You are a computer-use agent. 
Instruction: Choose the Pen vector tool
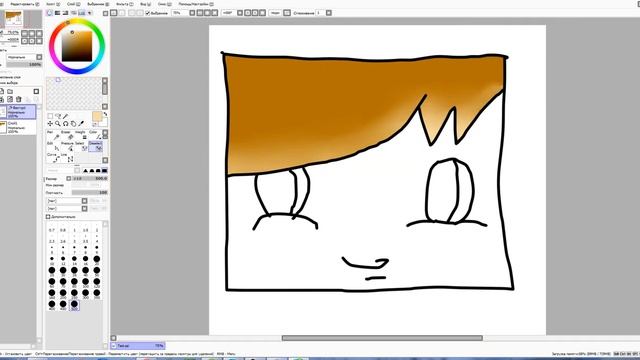pos(53,135)
